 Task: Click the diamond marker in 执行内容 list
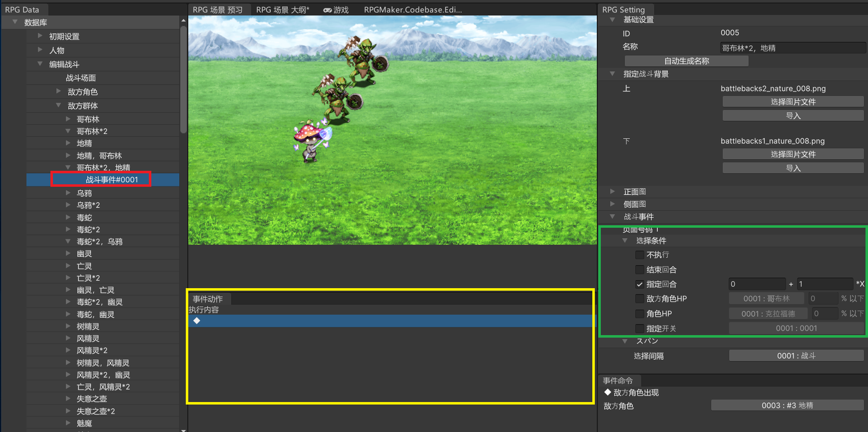coord(197,321)
